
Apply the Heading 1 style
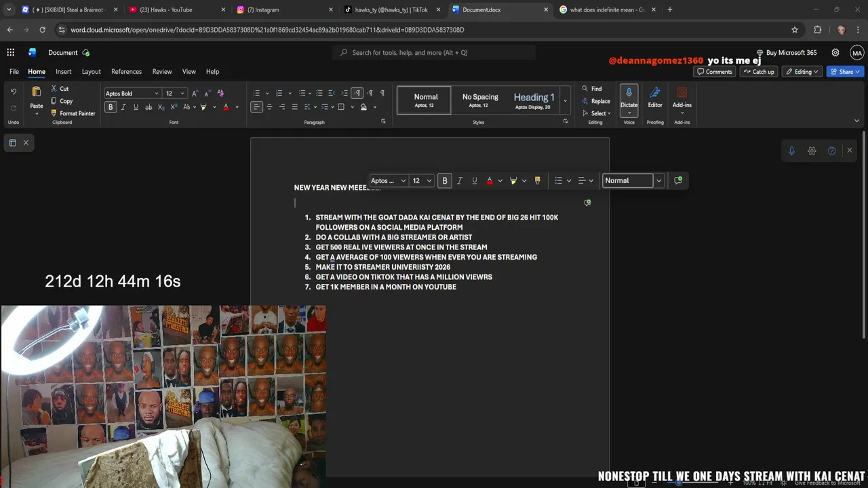click(x=534, y=100)
